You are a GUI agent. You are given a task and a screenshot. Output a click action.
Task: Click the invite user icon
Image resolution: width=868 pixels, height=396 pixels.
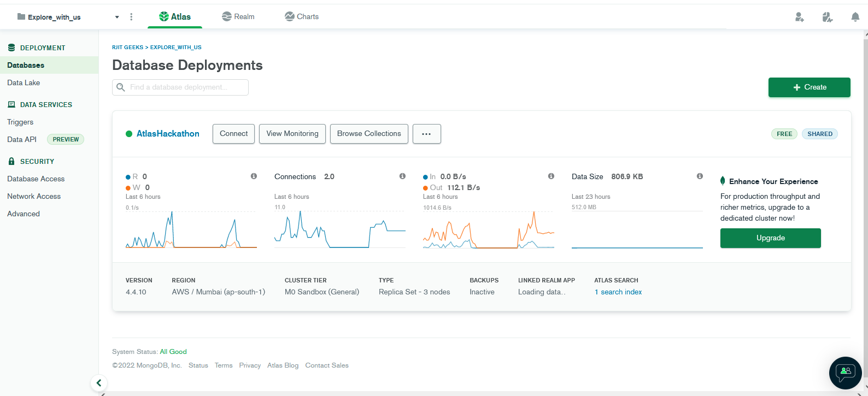click(799, 17)
